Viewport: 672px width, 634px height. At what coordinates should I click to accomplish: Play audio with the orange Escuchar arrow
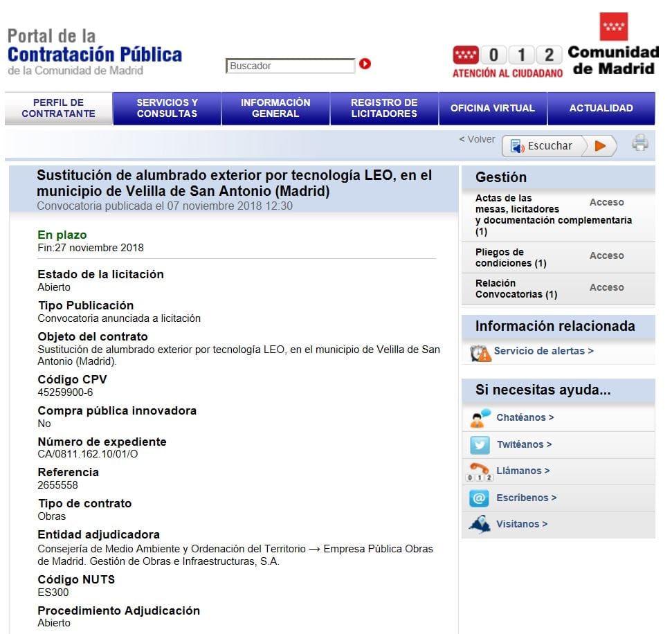click(600, 146)
